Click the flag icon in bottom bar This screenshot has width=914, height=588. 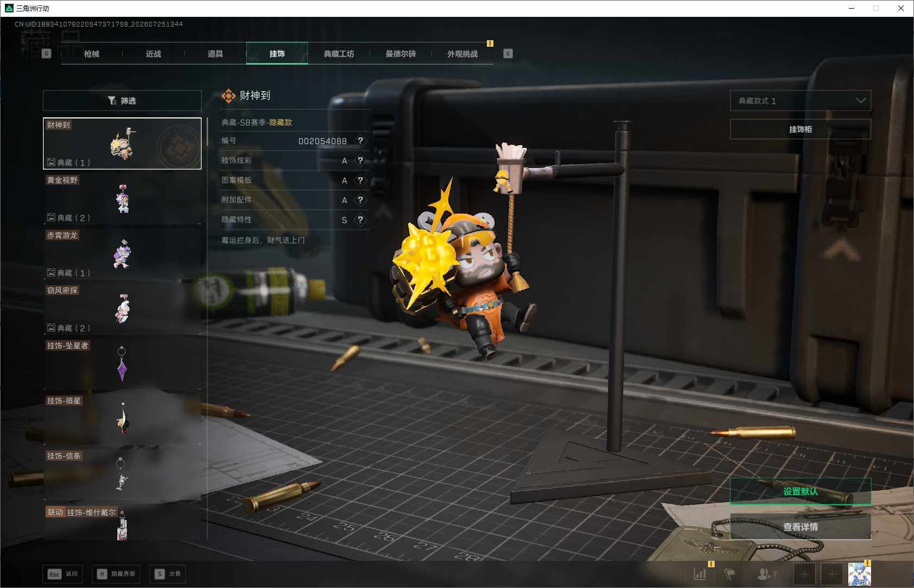click(729, 574)
